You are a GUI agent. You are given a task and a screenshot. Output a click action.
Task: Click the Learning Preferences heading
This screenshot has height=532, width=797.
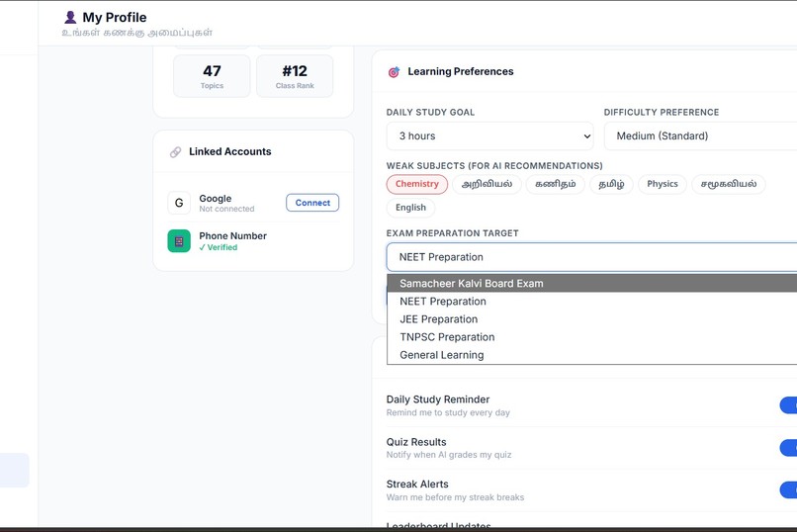pyautogui.click(x=461, y=71)
